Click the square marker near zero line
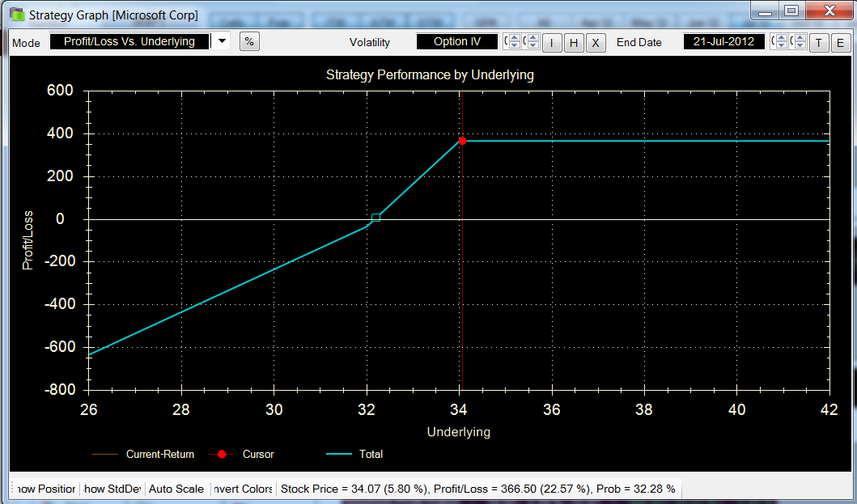Screen dimensions: 857x504 coord(376,218)
